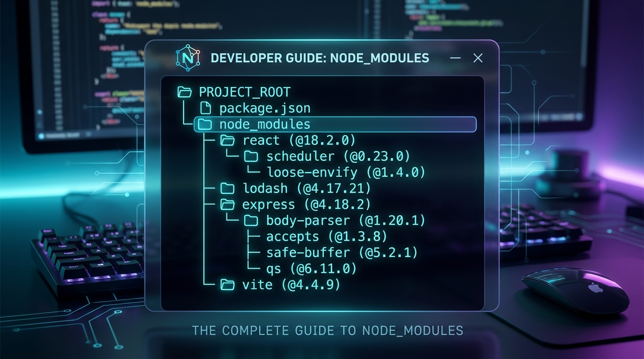
Task: Collapse the react open folder icon
Action: point(227,140)
